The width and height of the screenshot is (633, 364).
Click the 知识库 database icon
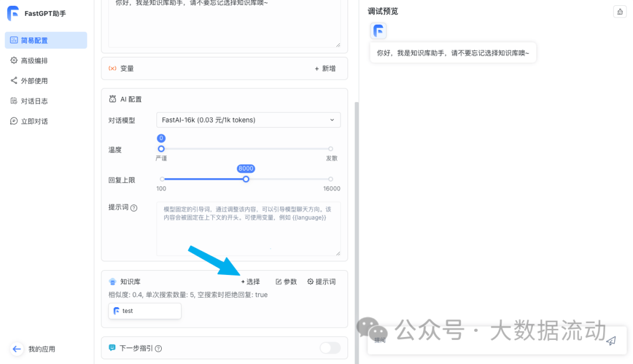(x=113, y=282)
